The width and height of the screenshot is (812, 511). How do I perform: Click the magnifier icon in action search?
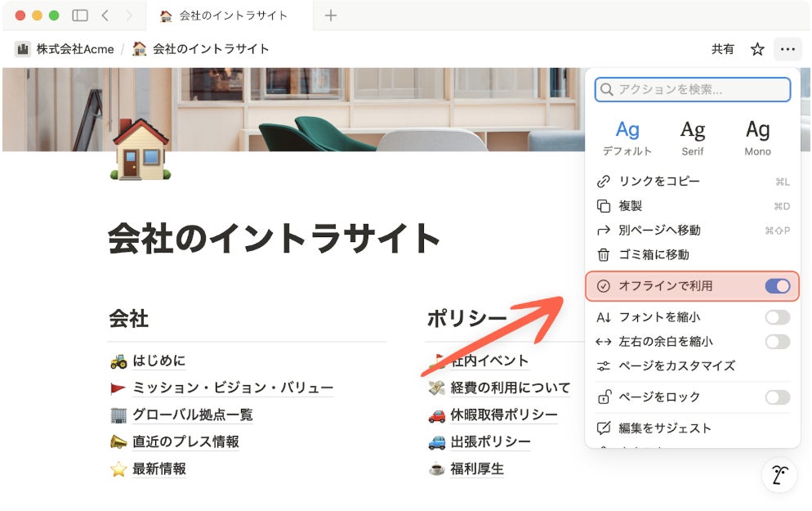606,90
